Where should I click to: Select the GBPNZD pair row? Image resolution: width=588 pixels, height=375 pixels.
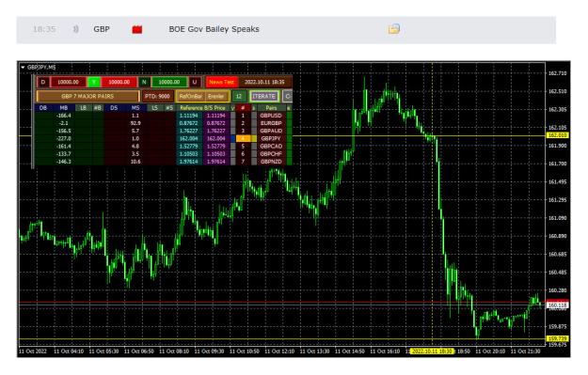point(271,162)
